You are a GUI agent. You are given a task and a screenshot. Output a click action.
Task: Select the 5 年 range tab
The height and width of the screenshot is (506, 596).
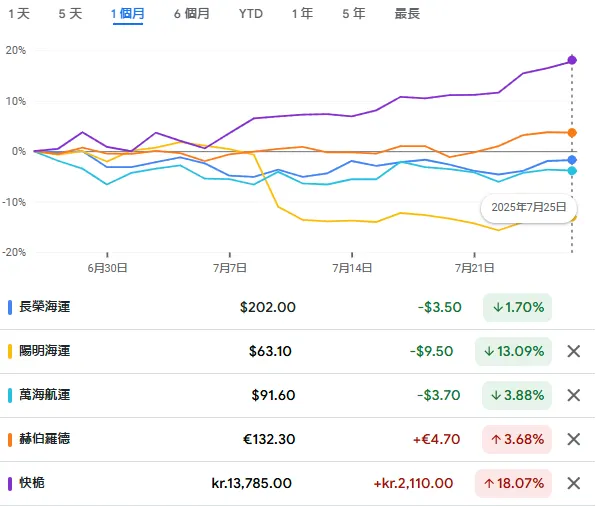tap(353, 14)
